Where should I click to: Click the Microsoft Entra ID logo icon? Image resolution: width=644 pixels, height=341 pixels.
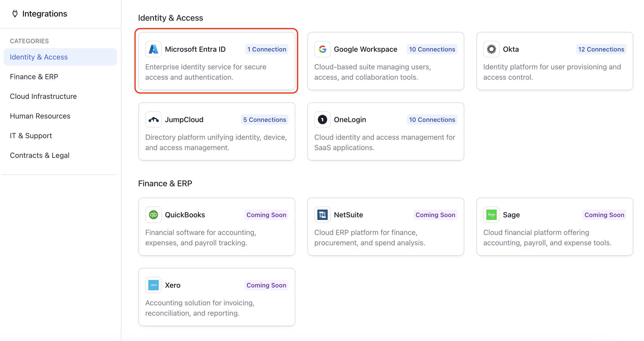click(x=154, y=49)
